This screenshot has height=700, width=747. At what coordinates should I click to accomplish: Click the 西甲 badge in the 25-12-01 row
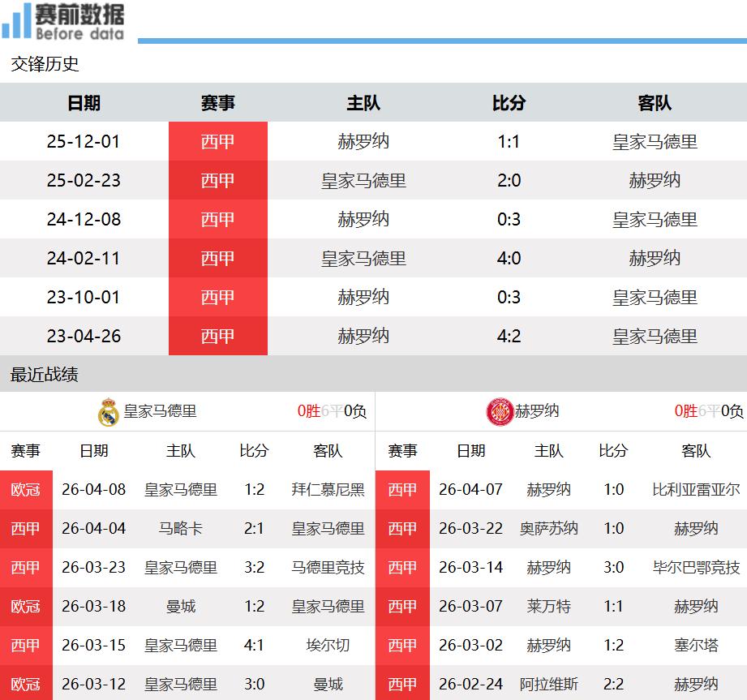point(217,142)
